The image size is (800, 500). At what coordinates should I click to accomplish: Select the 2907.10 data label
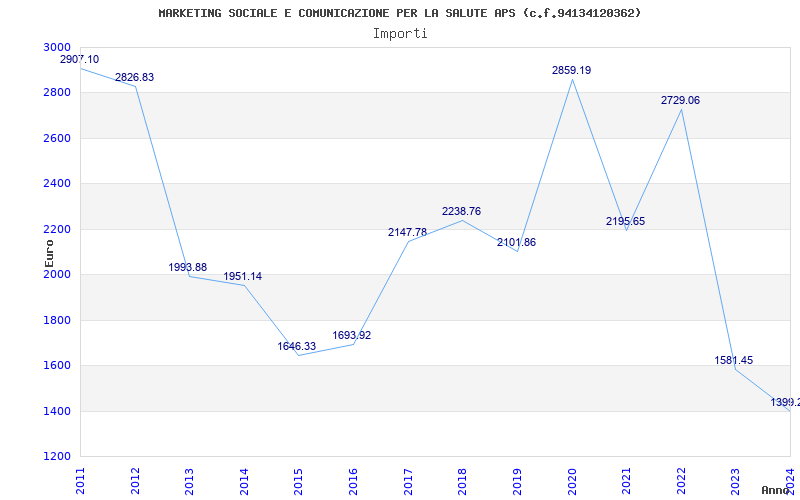tap(80, 59)
